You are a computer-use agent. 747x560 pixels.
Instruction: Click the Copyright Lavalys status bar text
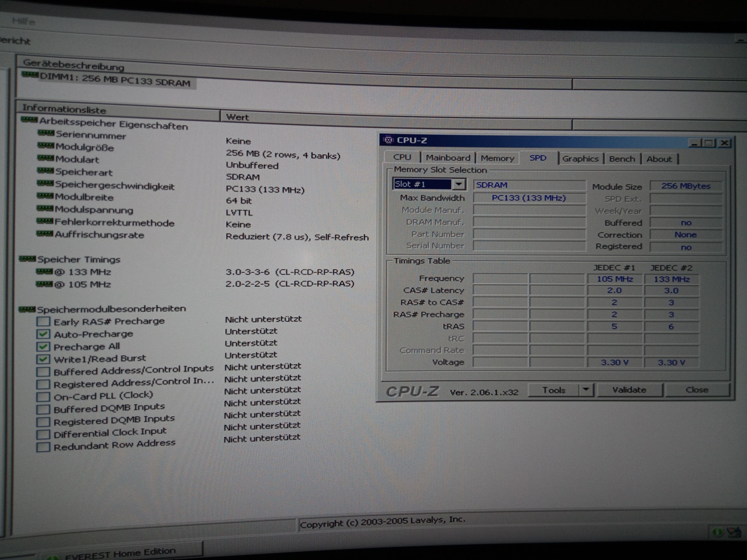pyautogui.click(x=382, y=522)
